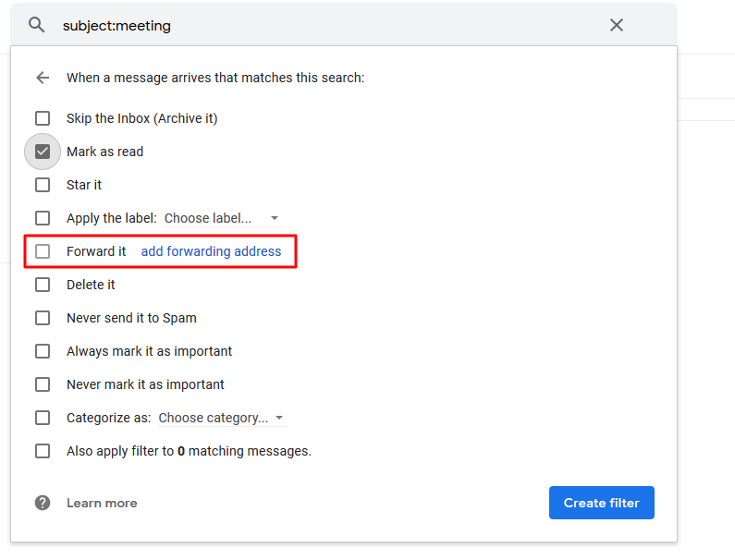The width and height of the screenshot is (735, 560).
Task: Open help via the question mark icon
Action: coord(43,503)
